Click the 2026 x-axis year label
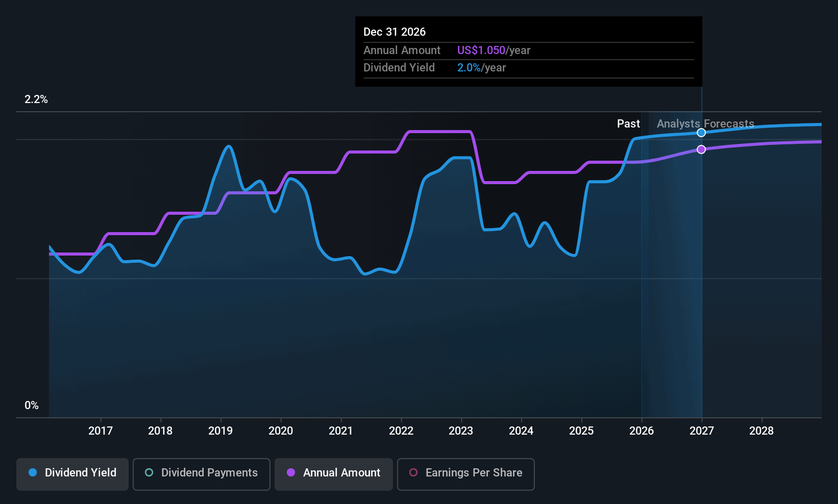838x504 pixels. click(642, 431)
